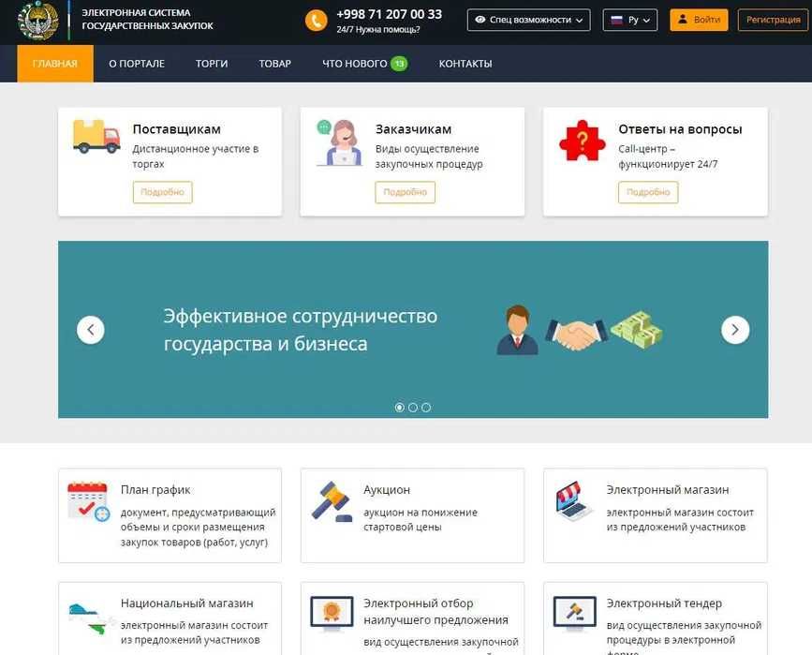Click the Дистанционное участие в торгах text
Viewport: 812px width, 655px height.
[195, 156]
